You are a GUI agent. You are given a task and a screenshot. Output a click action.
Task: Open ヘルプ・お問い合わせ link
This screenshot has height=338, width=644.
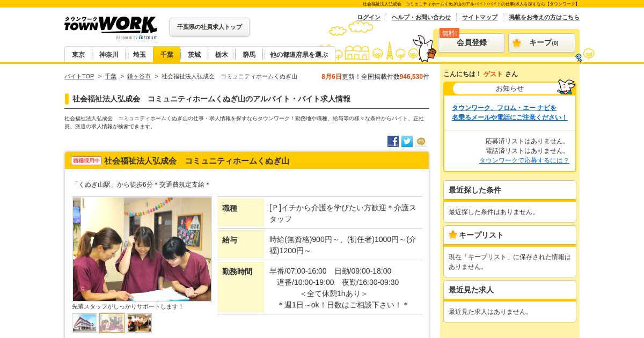(421, 17)
